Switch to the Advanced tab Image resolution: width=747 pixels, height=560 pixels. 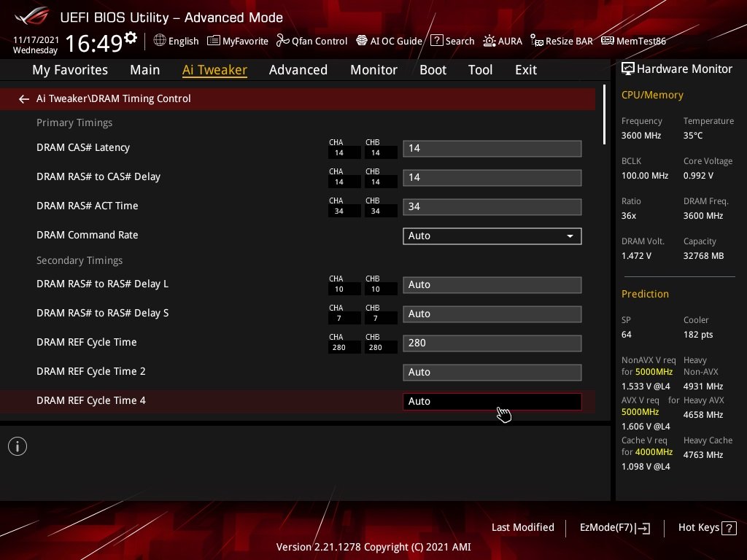(298, 70)
